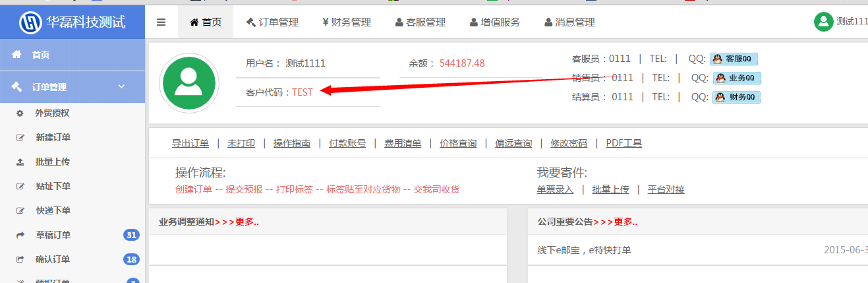Toggle the hamburger sidebar menu icon
Viewport: 868px width, 283px height.
pyautogui.click(x=161, y=22)
